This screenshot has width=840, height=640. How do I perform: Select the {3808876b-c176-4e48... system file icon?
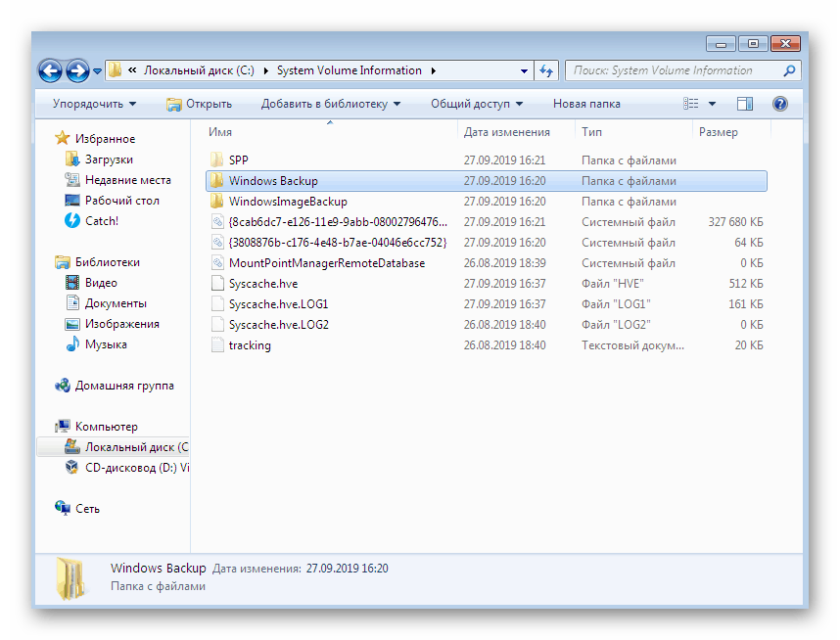pyautogui.click(x=217, y=242)
